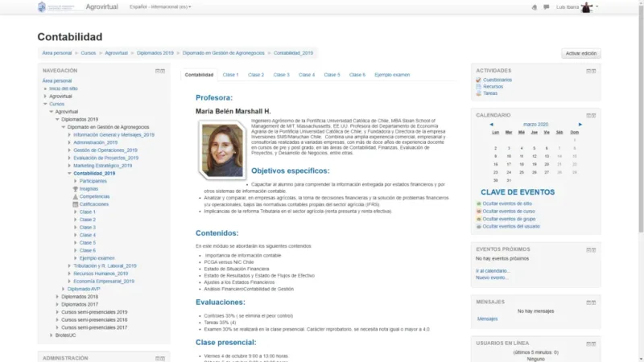Image resolution: width=644 pixels, height=362 pixels.
Task: Dock the Eventos Próximos block icon
Action: coord(593,250)
